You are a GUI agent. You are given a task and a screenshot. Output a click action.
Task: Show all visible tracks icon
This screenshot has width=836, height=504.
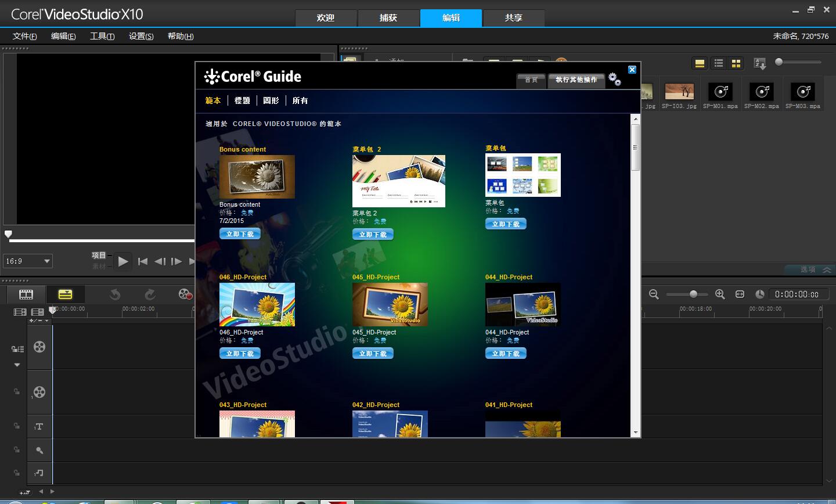20,312
